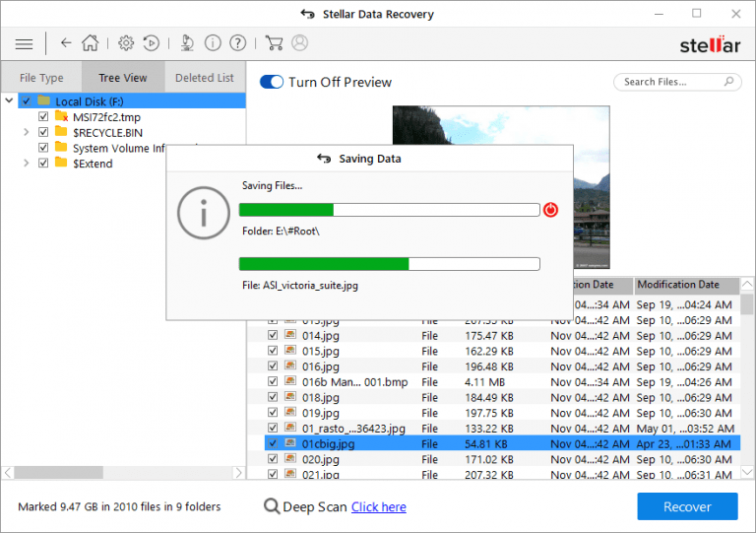Uncheck the Local Disk (F:) checkbox
This screenshot has height=533, width=756.
[x=26, y=101]
